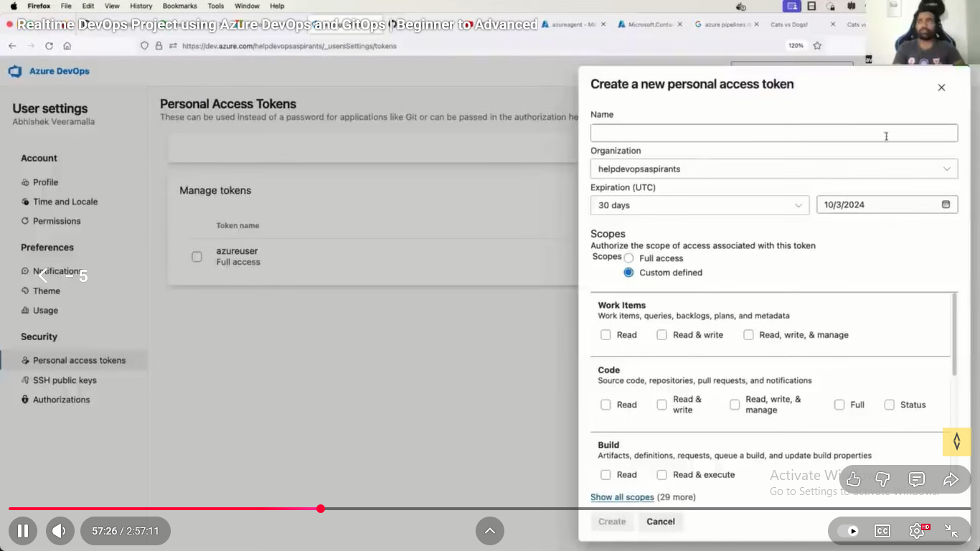Click the share arrow icon
Screen dimensions: 980x551
(x=951, y=479)
